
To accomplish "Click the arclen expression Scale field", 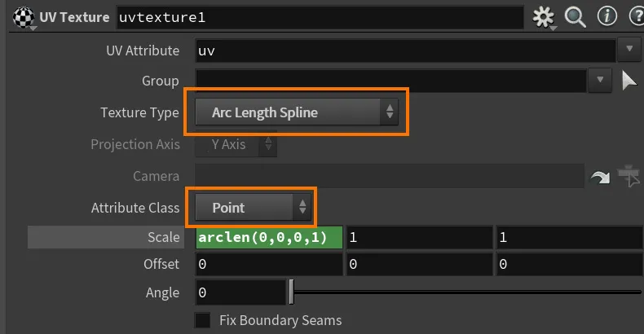I will click(269, 238).
